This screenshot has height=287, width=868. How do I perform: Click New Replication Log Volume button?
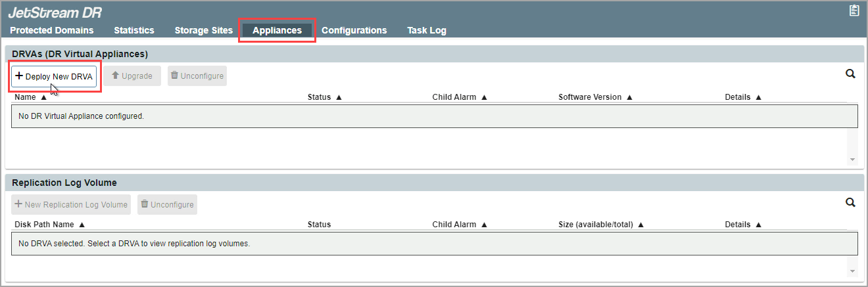pyautogui.click(x=71, y=205)
